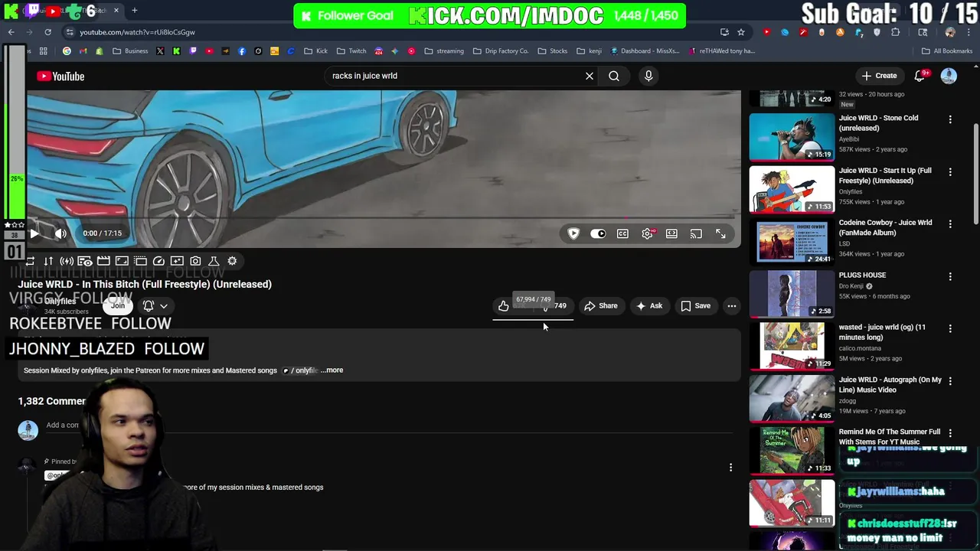Like the video with thumbs up

pyautogui.click(x=504, y=306)
